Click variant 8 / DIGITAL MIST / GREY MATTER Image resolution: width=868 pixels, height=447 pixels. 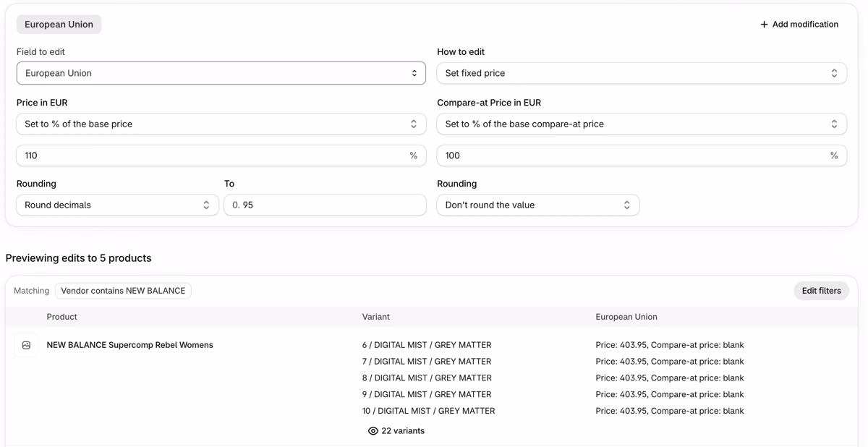pyautogui.click(x=427, y=378)
